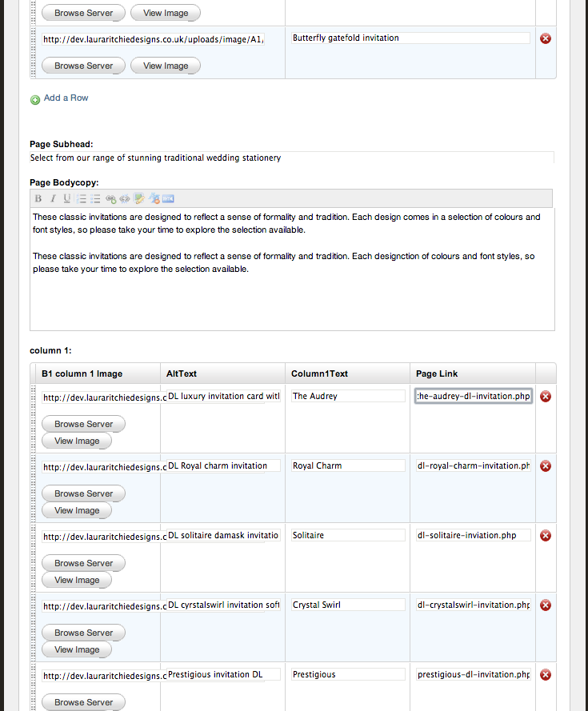588x711 pixels.
Task: Click View Image in Crystal Swirl row
Action: (77, 649)
